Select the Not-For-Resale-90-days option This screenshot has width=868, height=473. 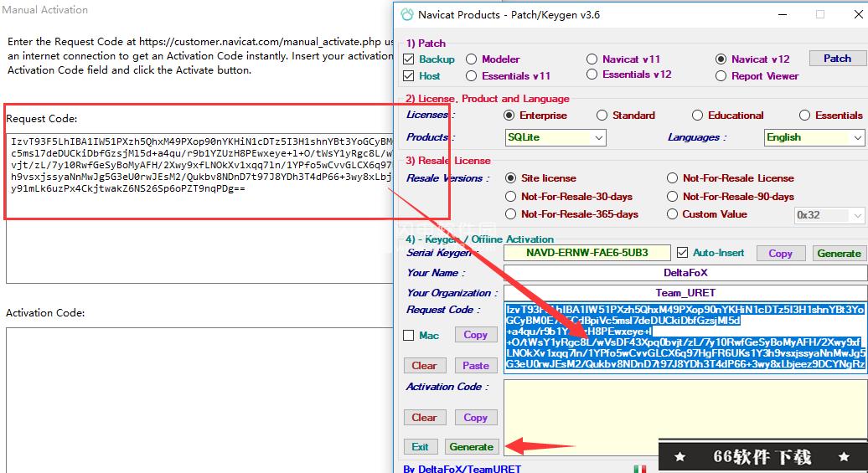coord(672,197)
